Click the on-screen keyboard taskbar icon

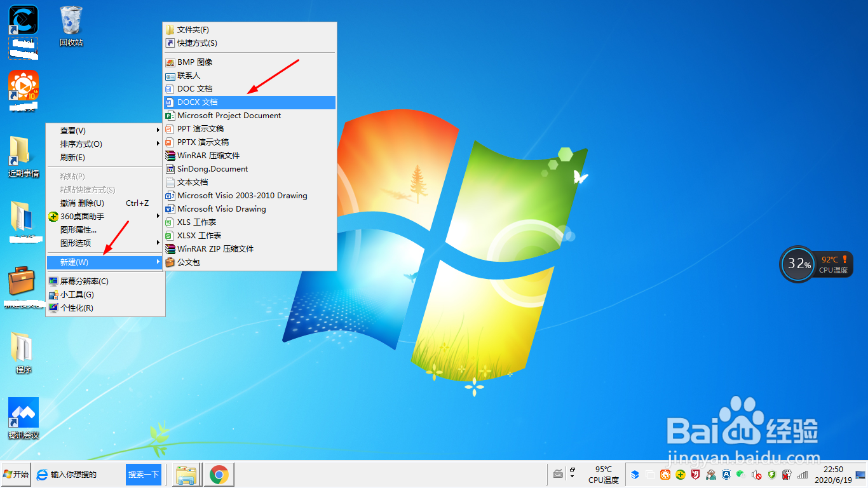(558, 474)
